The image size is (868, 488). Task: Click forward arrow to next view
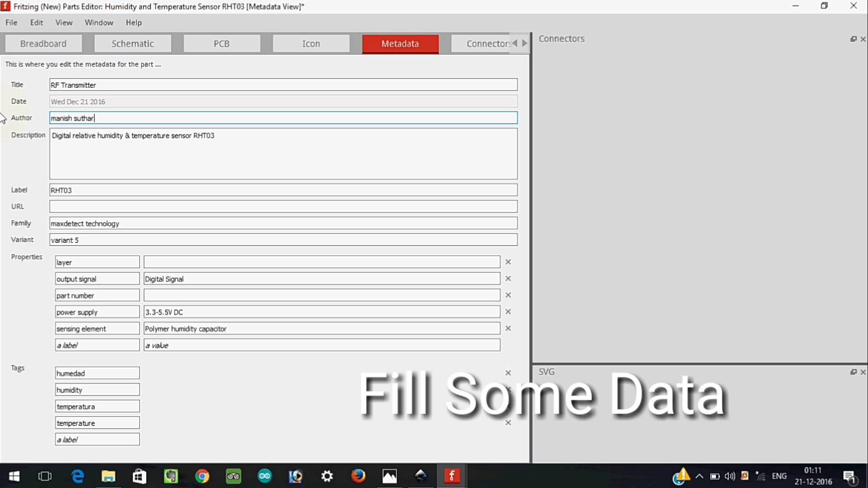[524, 43]
